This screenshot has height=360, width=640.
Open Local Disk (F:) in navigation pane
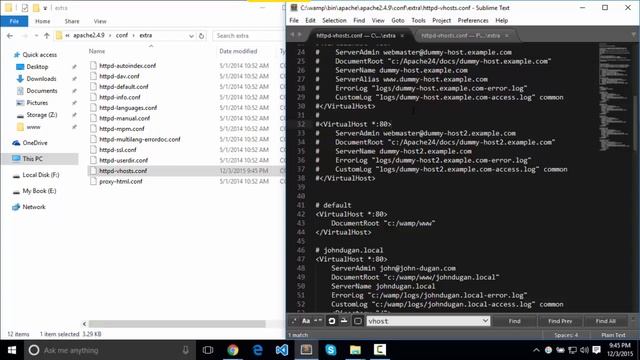coord(40,175)
